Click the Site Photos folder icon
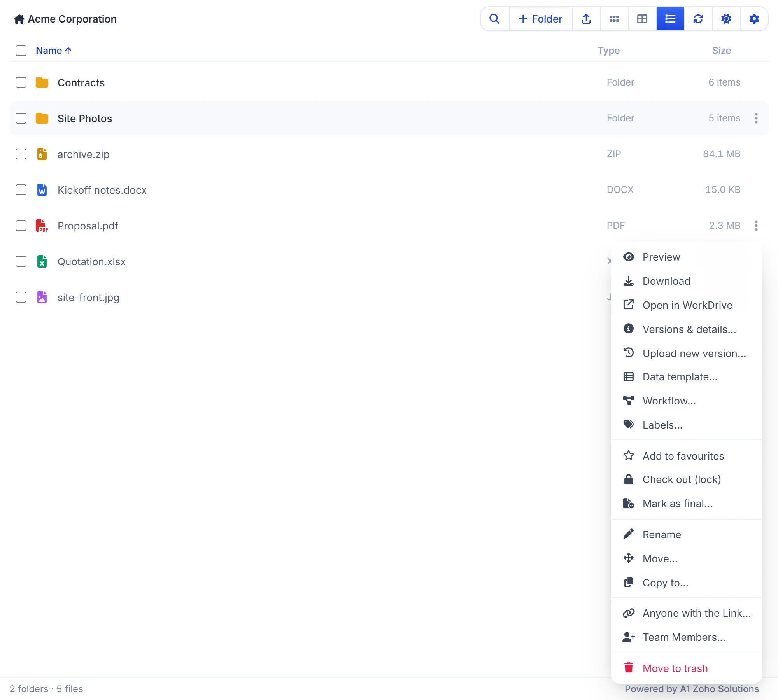778x700 pixels. coord(42,118)
